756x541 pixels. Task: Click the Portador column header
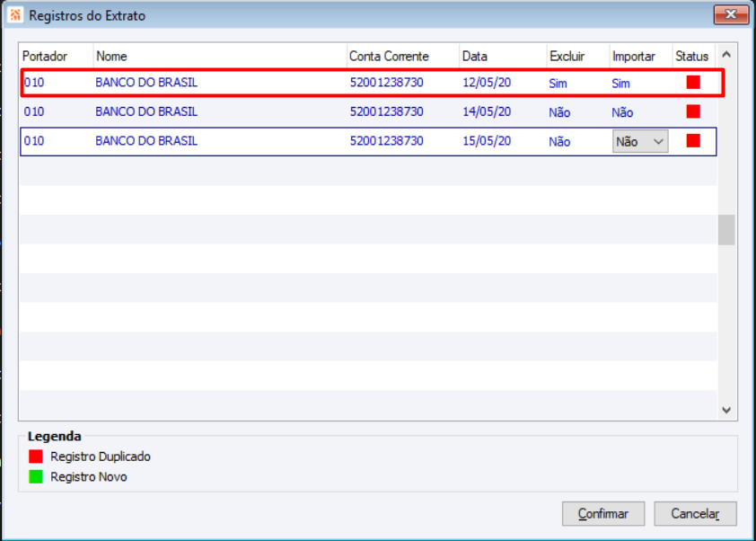tap(56, 56)
